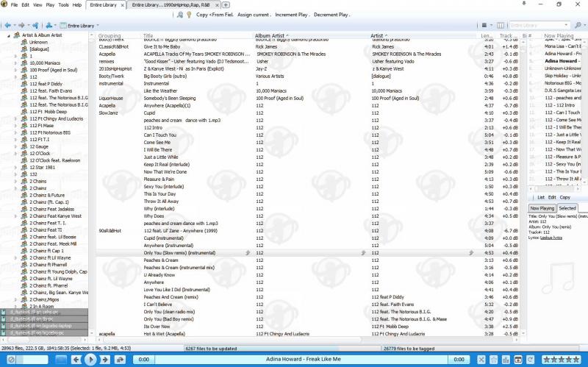The image size is (588, 367).
Task: Click the stop button in player
Action: pos(61,360)
